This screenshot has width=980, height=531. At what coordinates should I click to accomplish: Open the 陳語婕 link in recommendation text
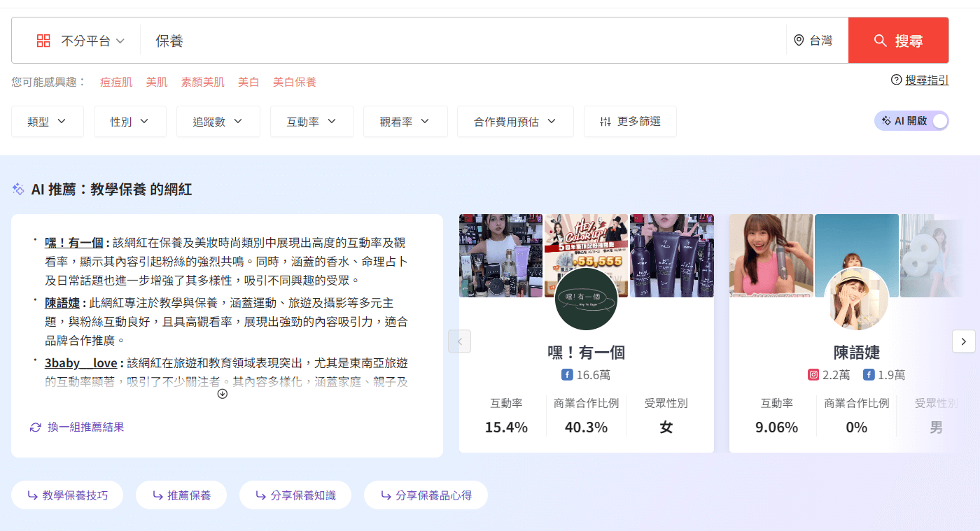tap(62, 303)
